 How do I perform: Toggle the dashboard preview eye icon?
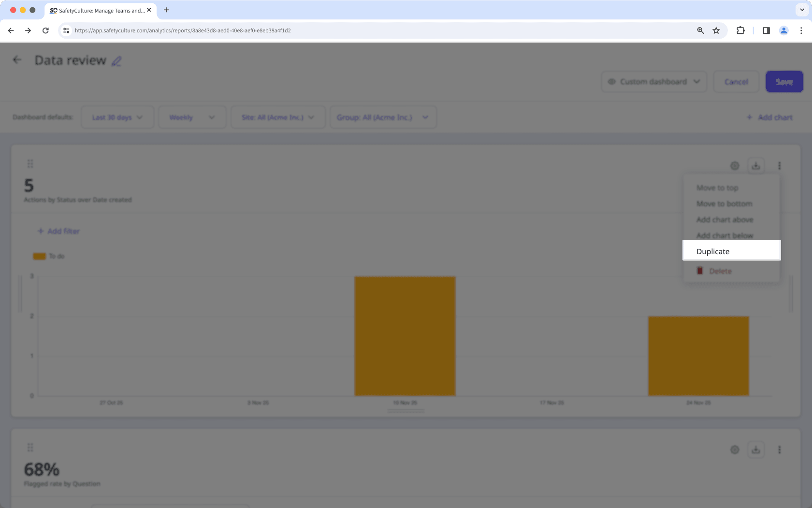pyautogui.click(x=611, y=81)
